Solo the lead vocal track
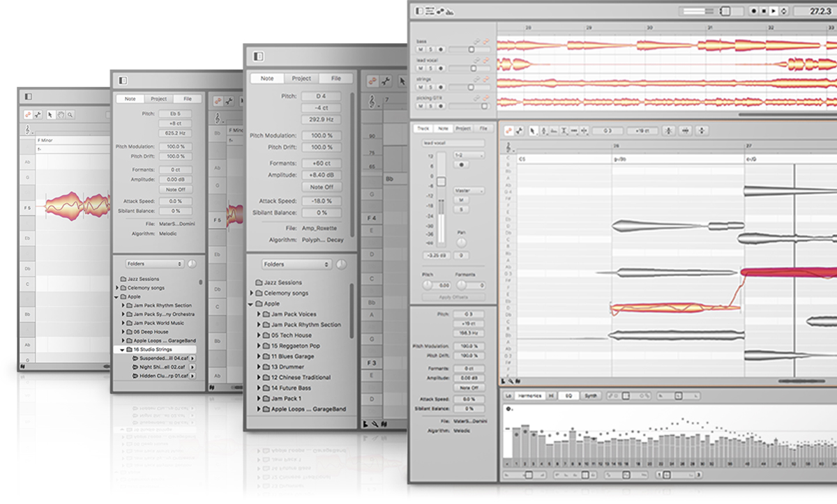Viewport: 837px width, 504px height. (x=430, y=68)
